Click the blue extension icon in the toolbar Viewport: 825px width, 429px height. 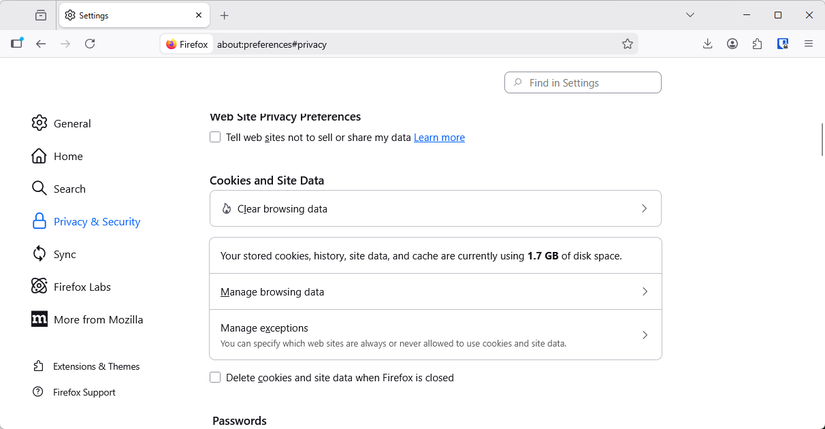(x=783, y=44)
